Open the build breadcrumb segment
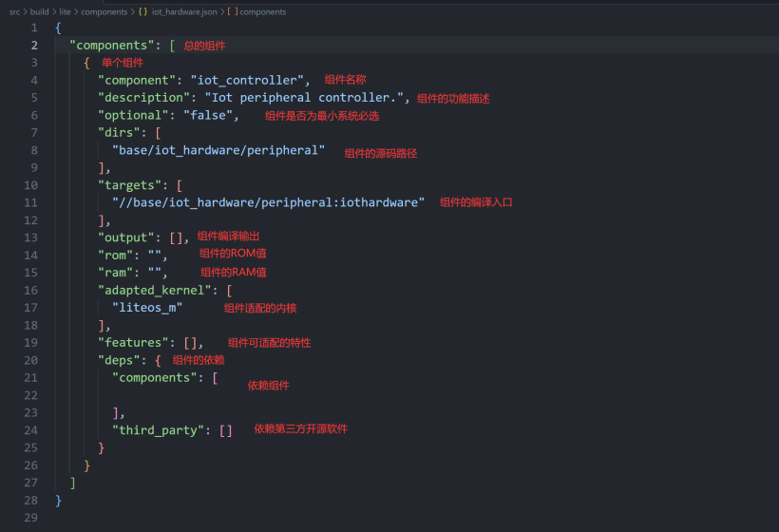The image size is (779, 532). pyautogui.click(x=39, y=12)
